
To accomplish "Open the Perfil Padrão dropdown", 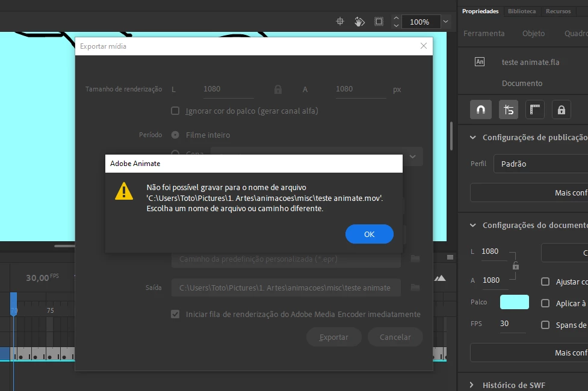I will click(x=540, y=164).
